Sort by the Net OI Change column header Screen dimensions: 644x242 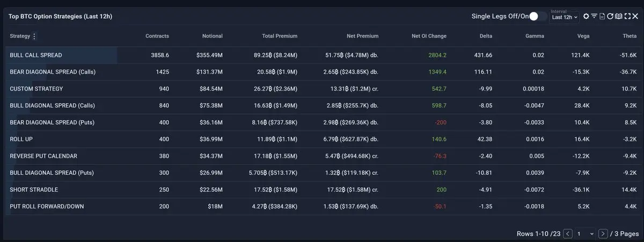click(x=429, y=37)
